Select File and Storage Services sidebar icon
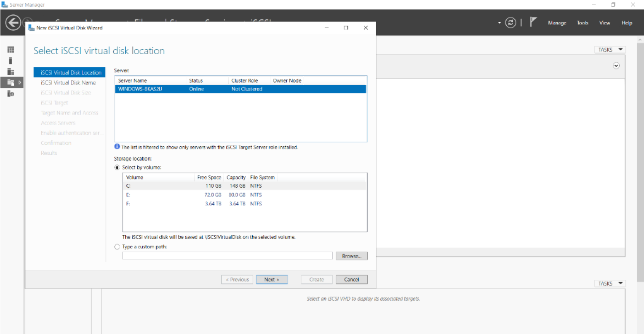644x334 pixels. click(x=11, y=82)
